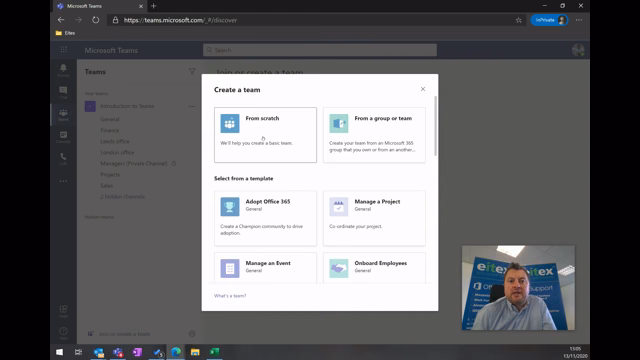Viewport: 640px width, 360px height.
Task: Open Chat in the left rail
Action: pyautogui.click(x=63, y=92)
